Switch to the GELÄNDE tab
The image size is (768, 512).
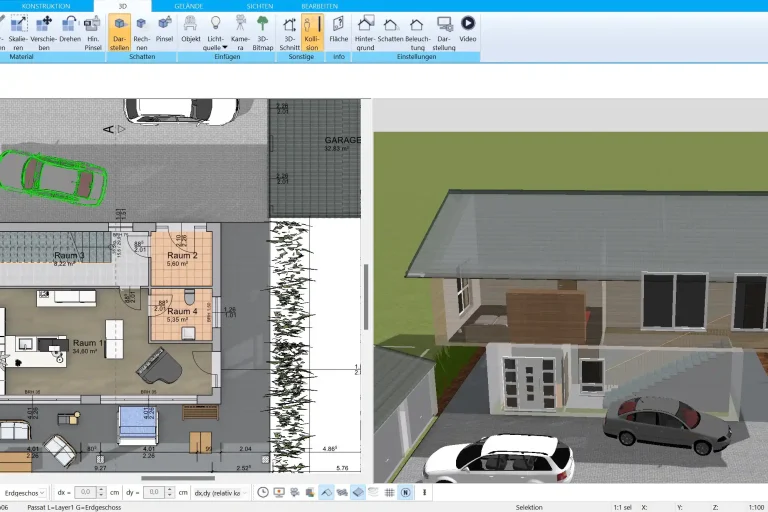[189, 6]
